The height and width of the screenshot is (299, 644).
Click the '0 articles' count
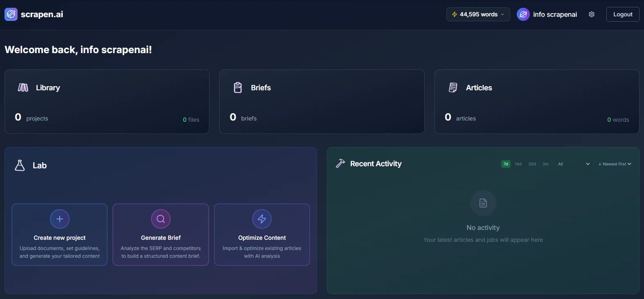[x=460, y=118]
